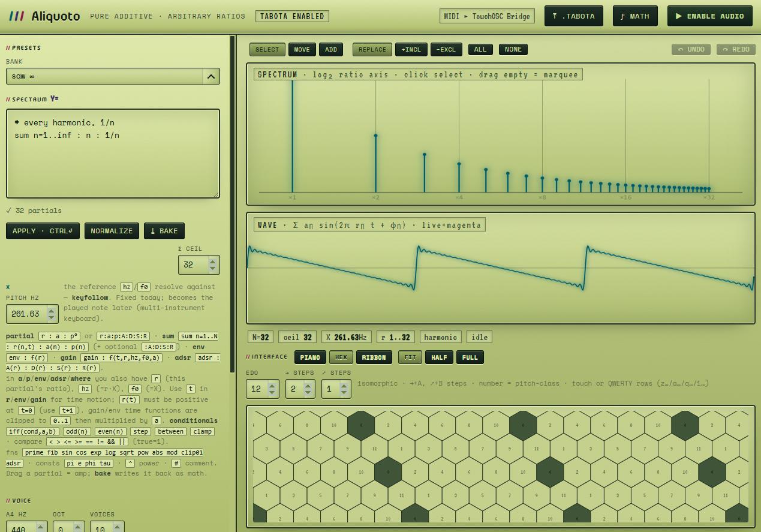This screenshot has height=532, width=761.
Task: Click the WAVE sawtooth display
Action: [x=501, y=268]
